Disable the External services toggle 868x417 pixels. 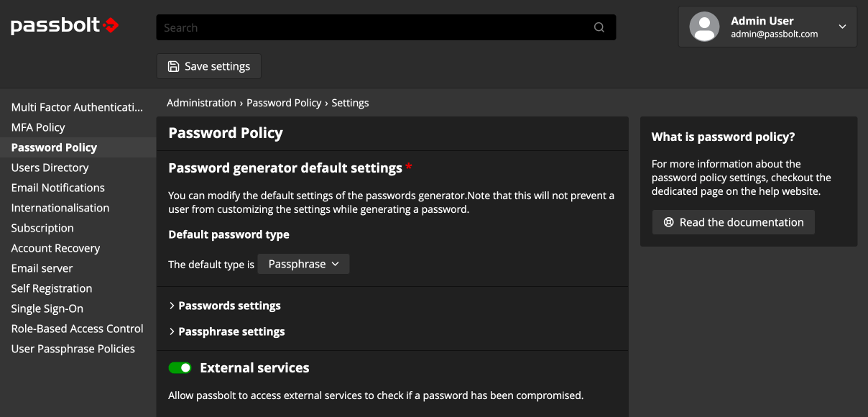180,367
